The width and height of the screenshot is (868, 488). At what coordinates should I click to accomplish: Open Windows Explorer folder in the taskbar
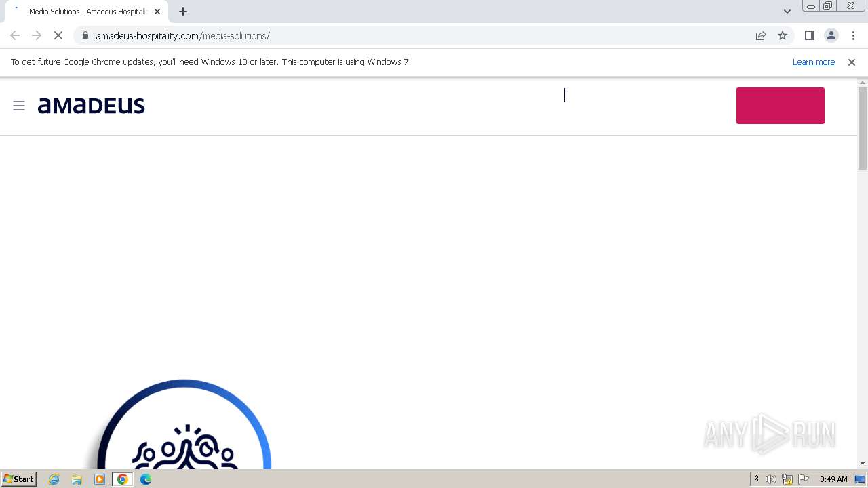[77, 479]
